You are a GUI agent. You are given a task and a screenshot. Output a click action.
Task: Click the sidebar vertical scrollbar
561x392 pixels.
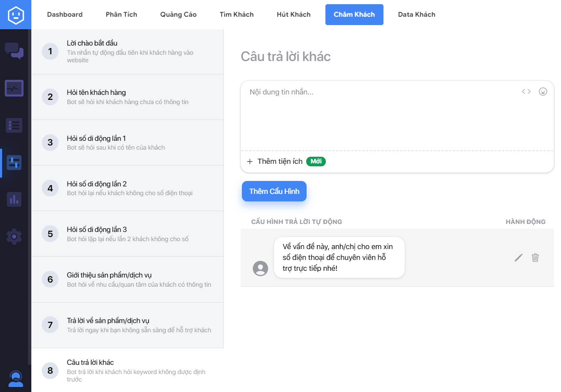coord(29,196)
